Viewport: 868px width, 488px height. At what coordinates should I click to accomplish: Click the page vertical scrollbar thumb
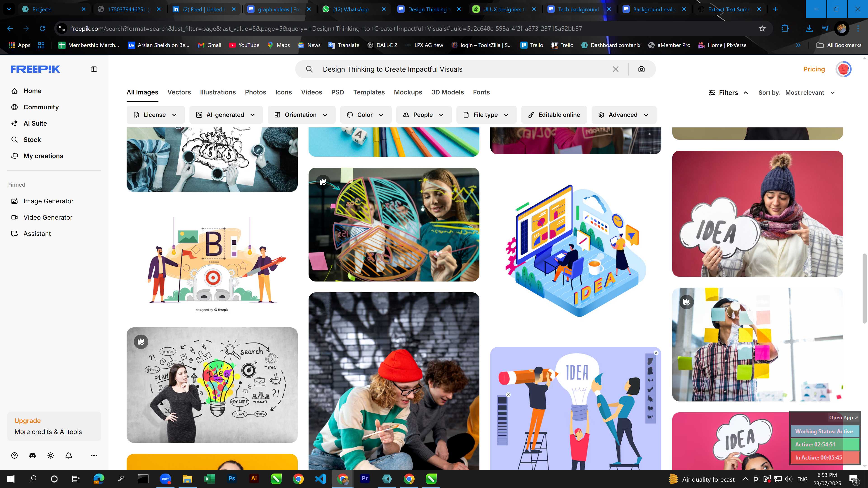(864, 288)
